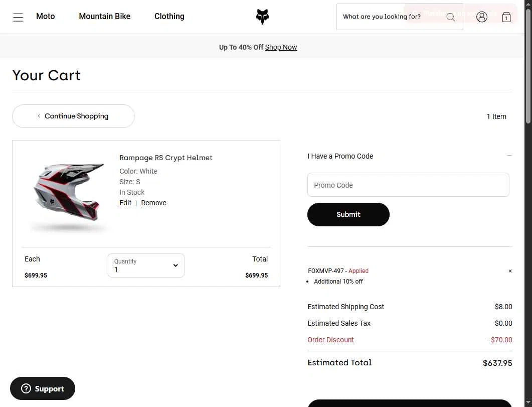This screenshot has width=532, height=407.
Task: Click the search magnifier icon
Action: (451, 17)
